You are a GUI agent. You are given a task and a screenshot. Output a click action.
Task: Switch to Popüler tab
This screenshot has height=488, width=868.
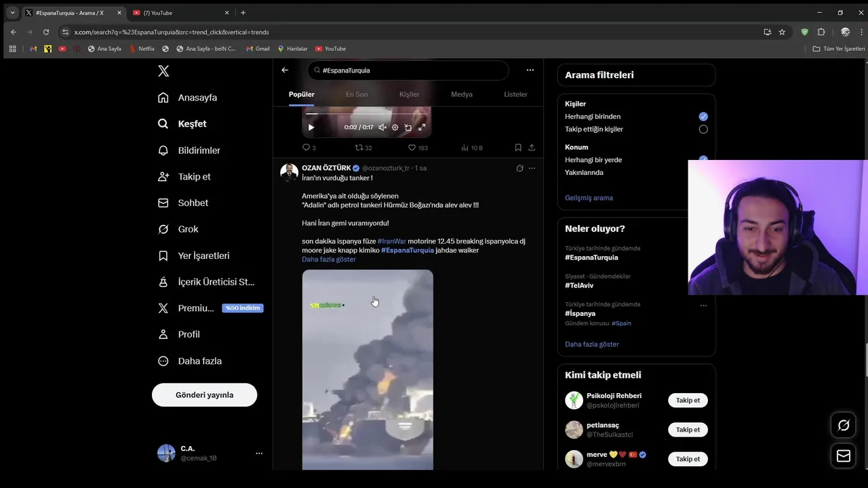pyautogui.click(x=302, y=94)
